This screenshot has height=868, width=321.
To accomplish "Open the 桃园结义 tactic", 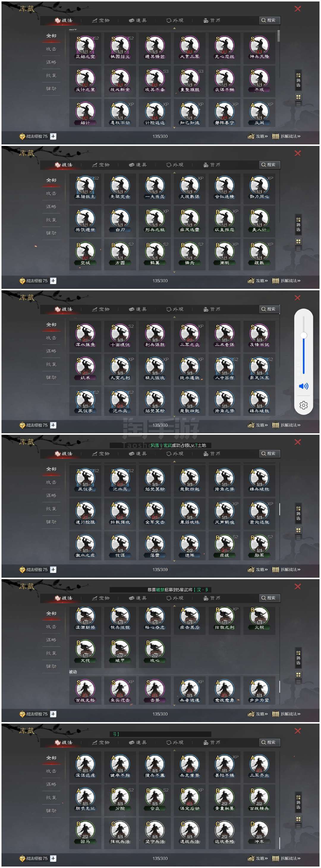I will tap(120, 48).
